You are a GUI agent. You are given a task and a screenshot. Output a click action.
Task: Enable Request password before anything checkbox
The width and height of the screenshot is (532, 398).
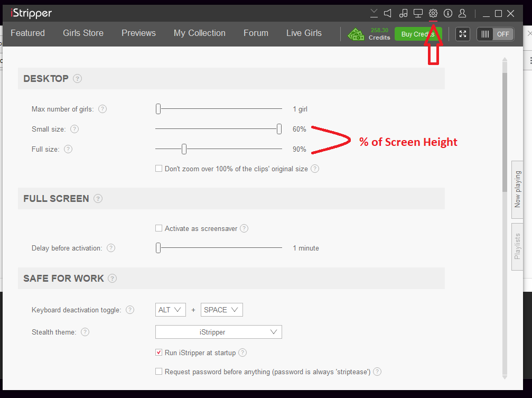click(x=158, y=372)
